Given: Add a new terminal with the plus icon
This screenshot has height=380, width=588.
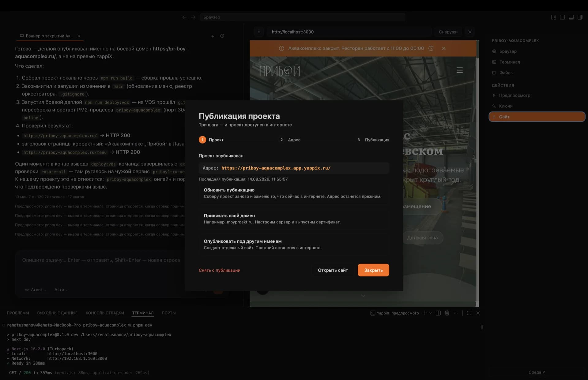Looking at the screenshot, I should [x=424, y=313].
